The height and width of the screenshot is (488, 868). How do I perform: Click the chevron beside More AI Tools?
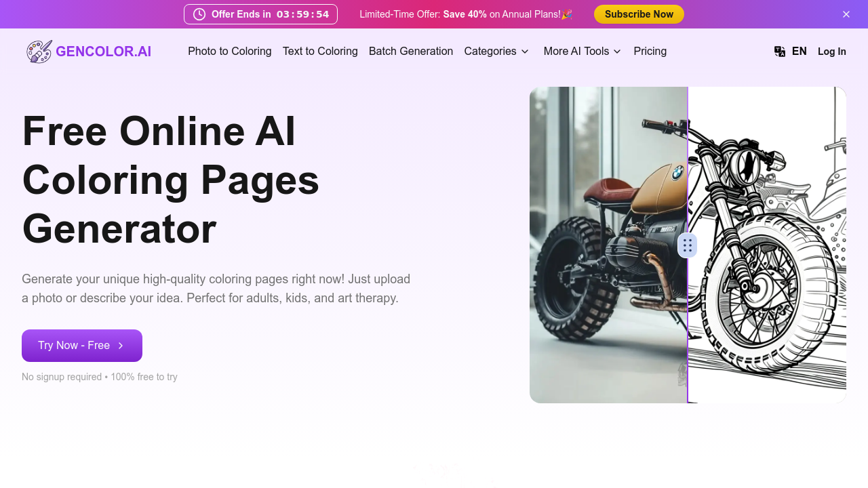pos(617,52)
